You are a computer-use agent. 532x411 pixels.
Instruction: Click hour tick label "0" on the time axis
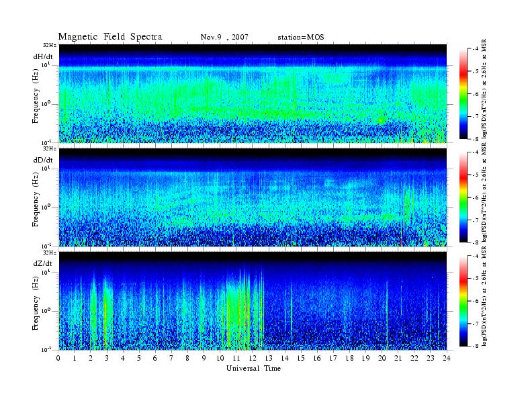58,359
